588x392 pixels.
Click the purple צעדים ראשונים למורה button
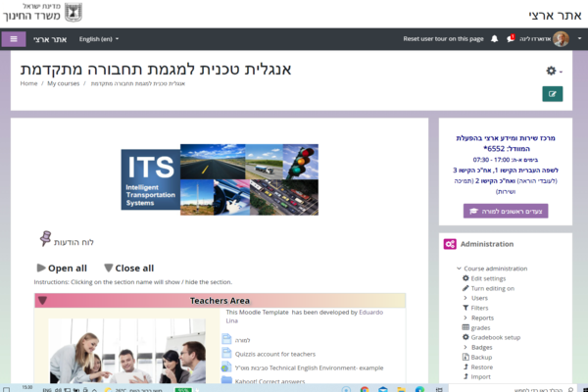[506, 211]
